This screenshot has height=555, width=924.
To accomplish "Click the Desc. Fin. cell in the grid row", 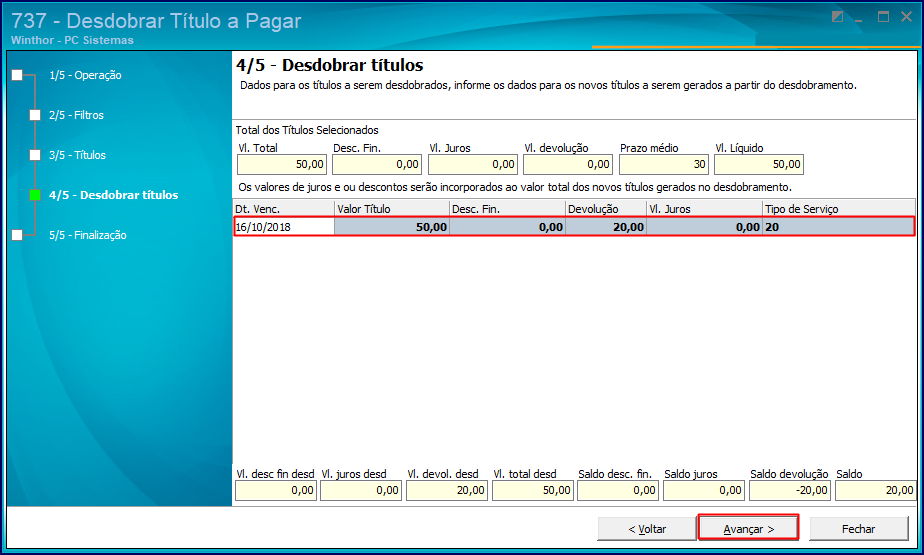I will point(507,227).
